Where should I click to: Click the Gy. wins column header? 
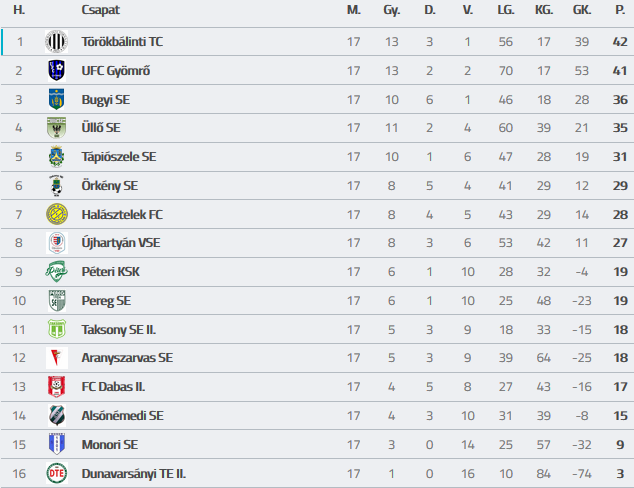(391, 10)
